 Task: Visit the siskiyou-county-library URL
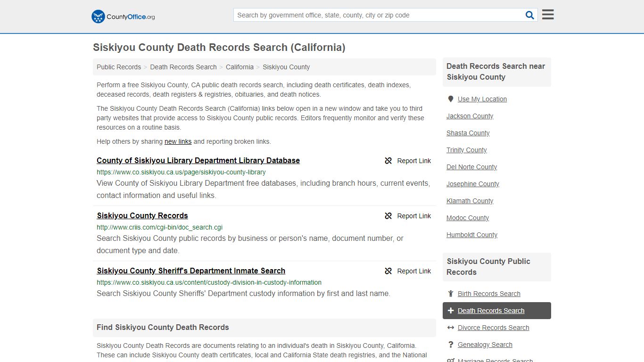(181, 172)
